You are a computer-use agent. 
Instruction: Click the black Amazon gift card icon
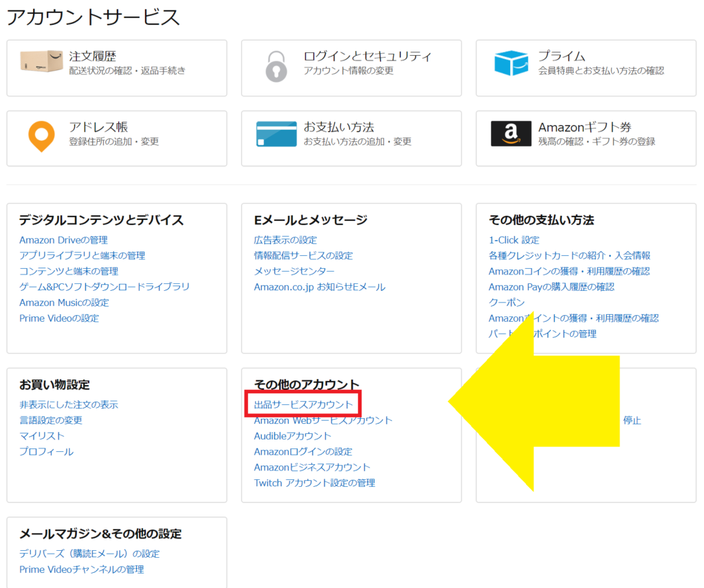[x=511, y=133]
